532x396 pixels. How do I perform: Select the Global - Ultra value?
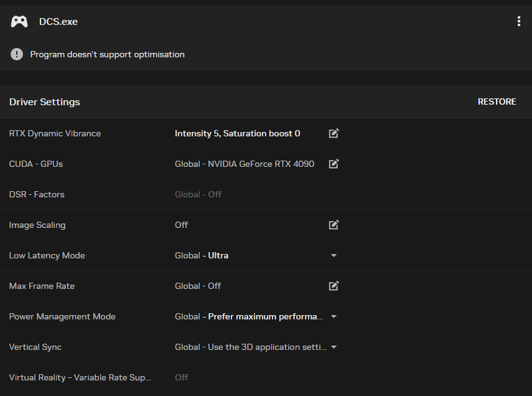click(x=202, y=255)
